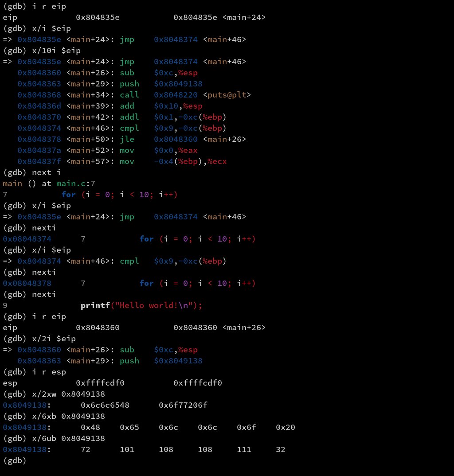The image size is (454, 476).
Task: Click the 'x/10i $eip' command text
Action: tap(56, 51)
